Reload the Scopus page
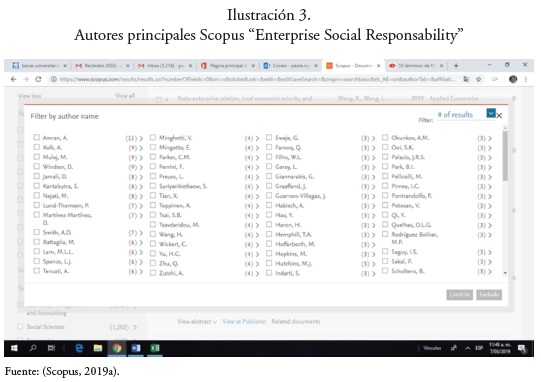 tap(38, 79)
